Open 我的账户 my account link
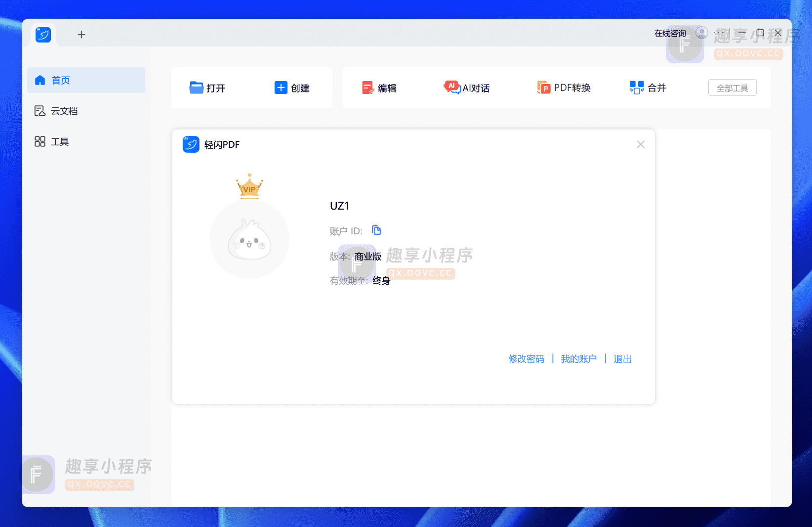Image resolution: width=812 pixels, height=527 pixels. pyautogui.click(x=579, y=359)
